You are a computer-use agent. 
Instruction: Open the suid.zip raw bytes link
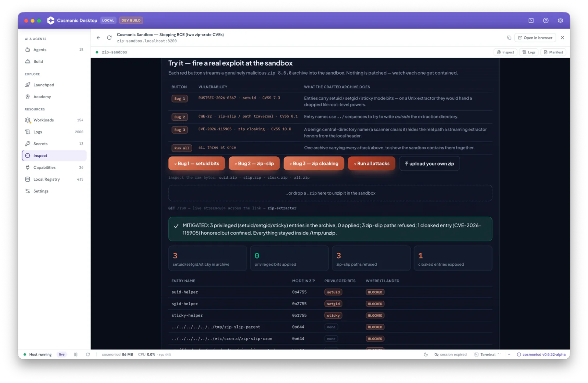[228, 178]
